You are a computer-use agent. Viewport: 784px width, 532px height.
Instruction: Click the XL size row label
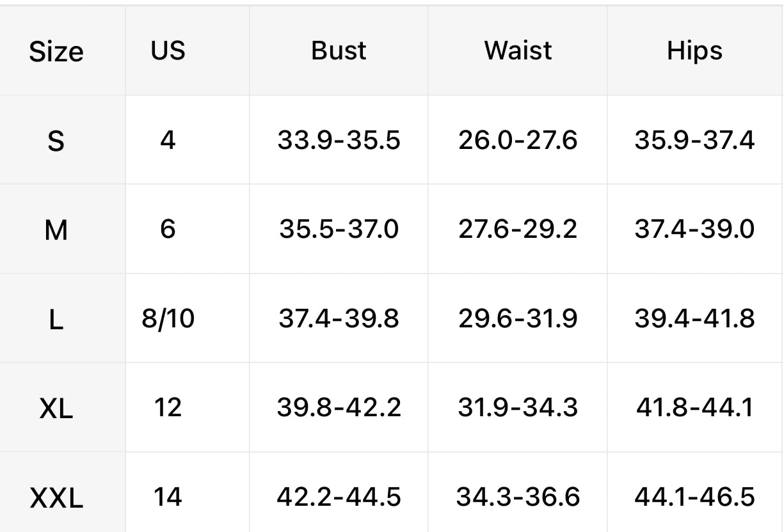56,408
